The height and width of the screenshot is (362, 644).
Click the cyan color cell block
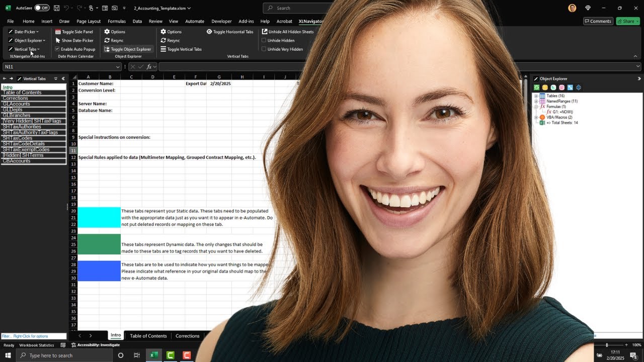pos(99,217)
